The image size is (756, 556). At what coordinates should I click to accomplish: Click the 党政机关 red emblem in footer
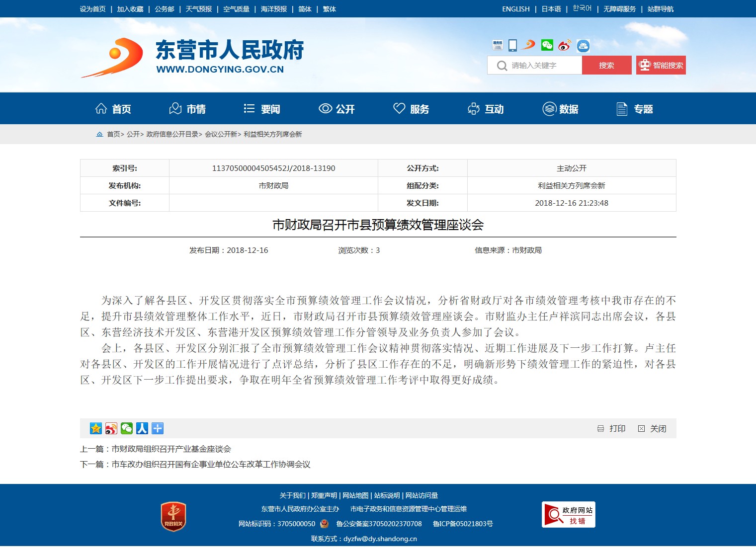[x=173, y=517]
